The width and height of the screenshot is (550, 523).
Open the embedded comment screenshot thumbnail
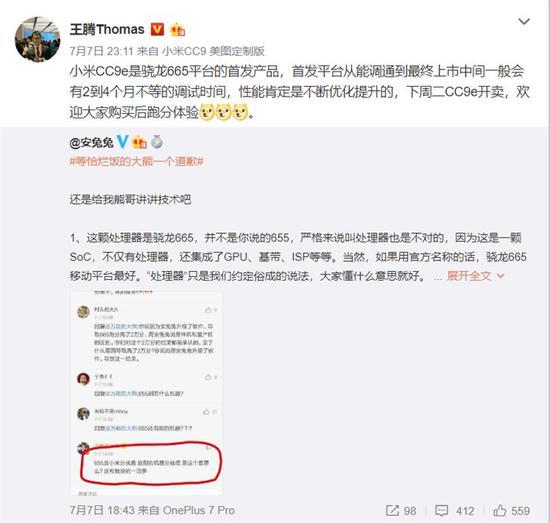[146, 393]
